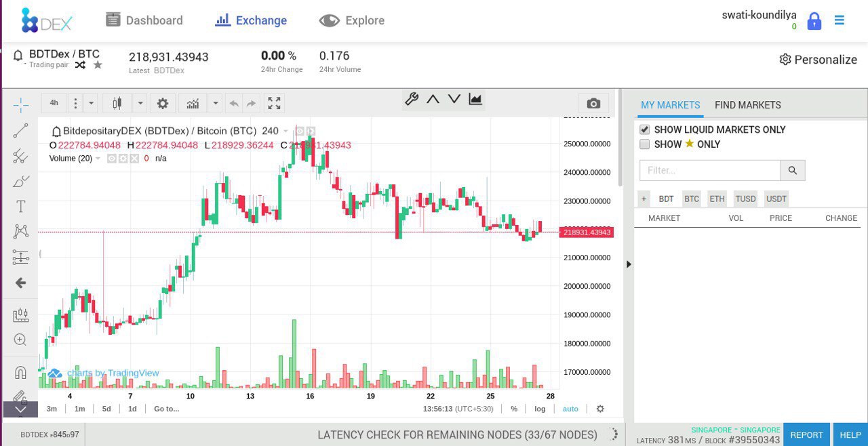Click the back arrow in drawing toolbar
Screen dimensions: 868x446
[x=21, y=283]
